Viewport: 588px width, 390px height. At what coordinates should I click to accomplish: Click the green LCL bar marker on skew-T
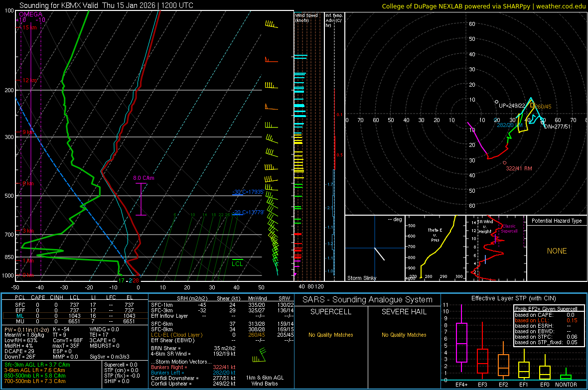(x=237, y=260)
